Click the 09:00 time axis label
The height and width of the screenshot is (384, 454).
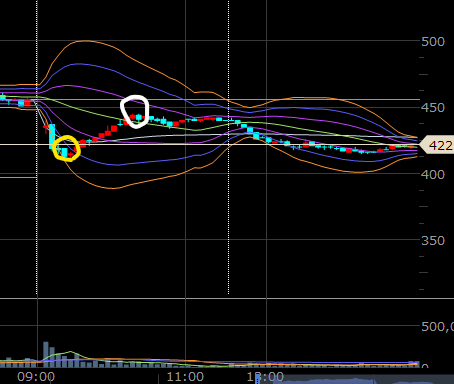pos(36,377)
